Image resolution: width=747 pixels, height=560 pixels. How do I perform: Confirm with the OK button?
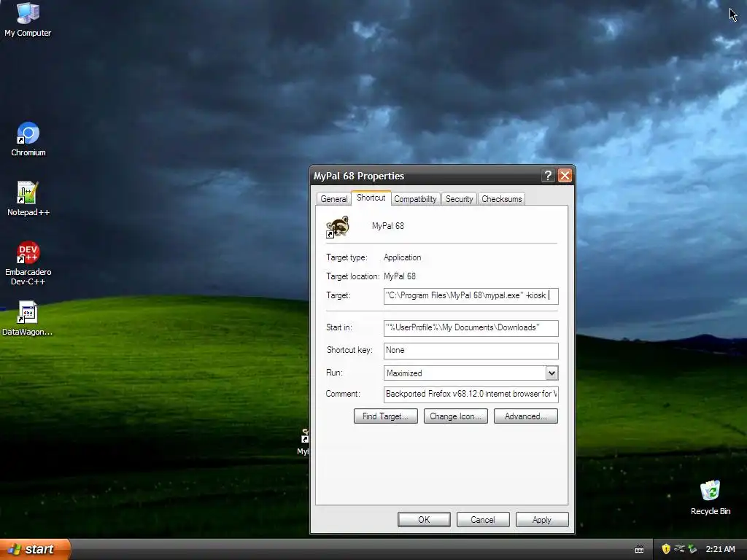tap(424, 519)
